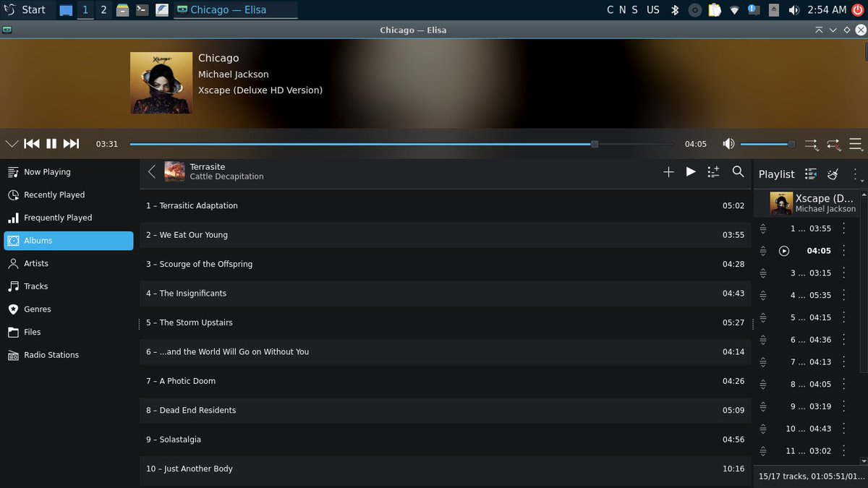Open options for playing playlist track 04:05
The width and height of the screenshot is (868, 488).
click(x=843, y=251)
